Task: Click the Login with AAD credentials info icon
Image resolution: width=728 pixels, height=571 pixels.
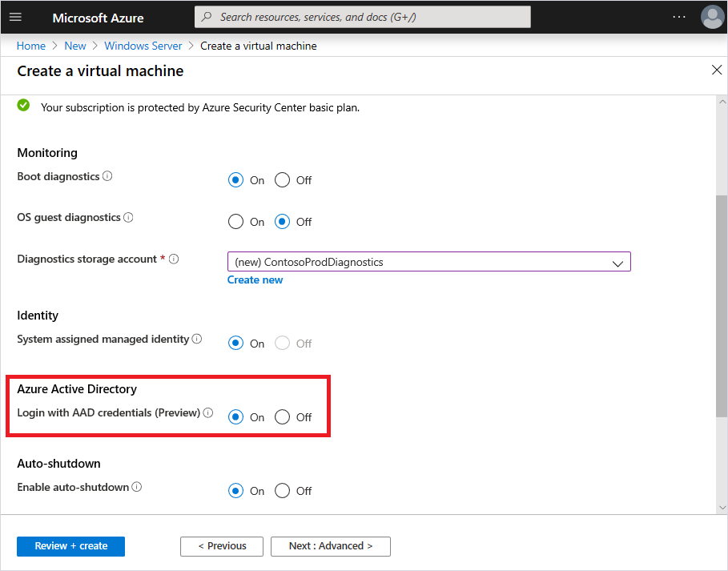Action: pos(208,413)
